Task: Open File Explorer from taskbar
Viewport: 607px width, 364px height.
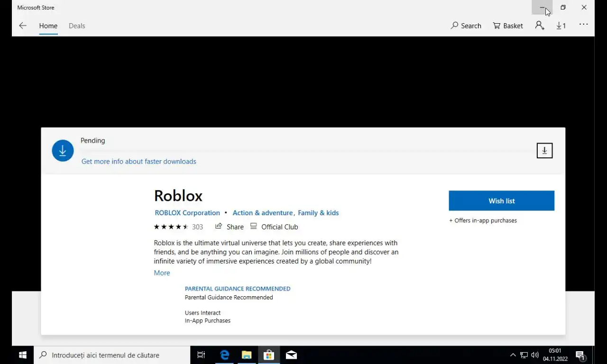Action: click(247, 355)
